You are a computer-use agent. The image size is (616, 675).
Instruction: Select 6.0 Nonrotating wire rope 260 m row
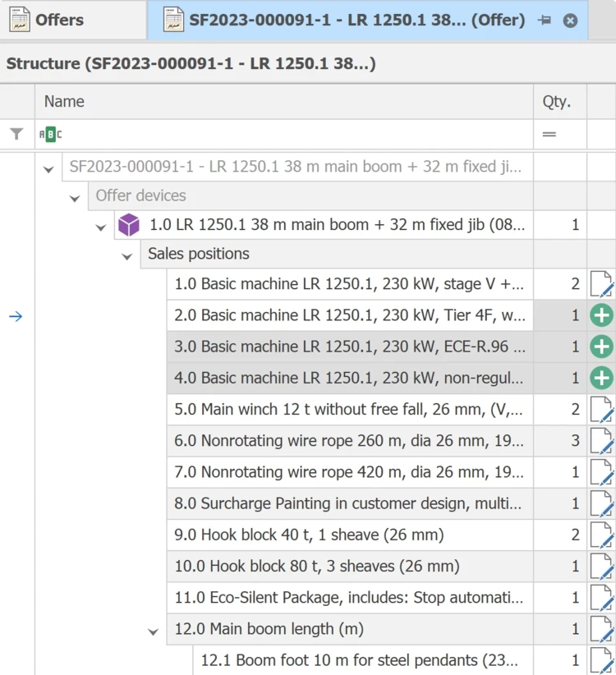pos(349,441)
